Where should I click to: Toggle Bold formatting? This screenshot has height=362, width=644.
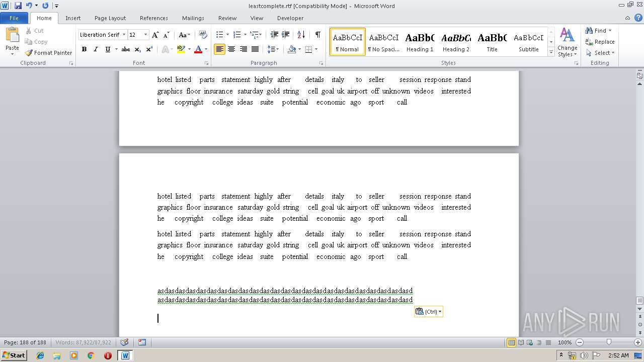point(84,49)
